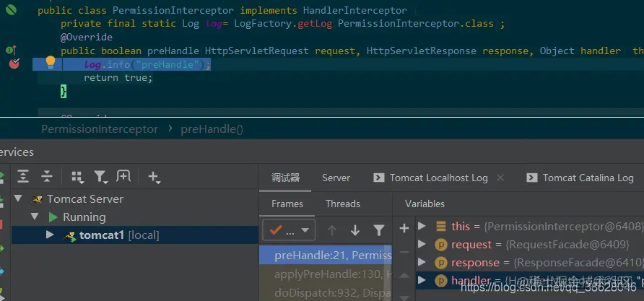The image size is (644, 301).
Task: Click the tomcat1 configuration icon
Action: point(70,236)
